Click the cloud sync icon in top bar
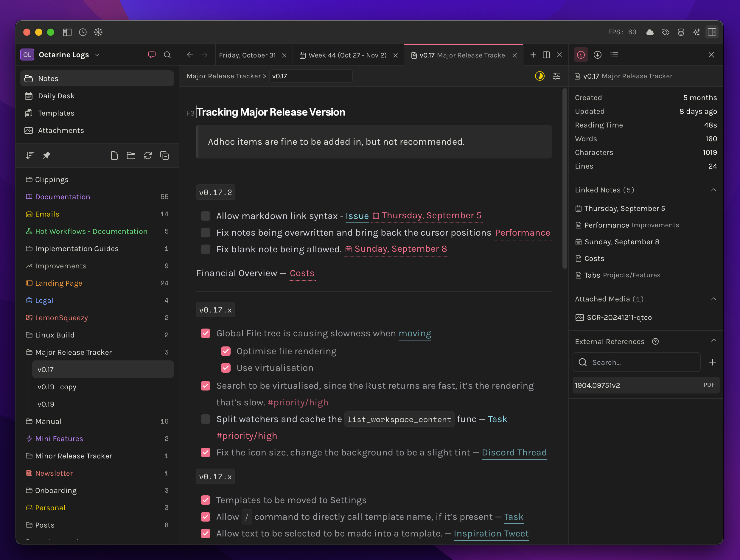Viewport: 740px width, 560px height. (x=650, y=32)
